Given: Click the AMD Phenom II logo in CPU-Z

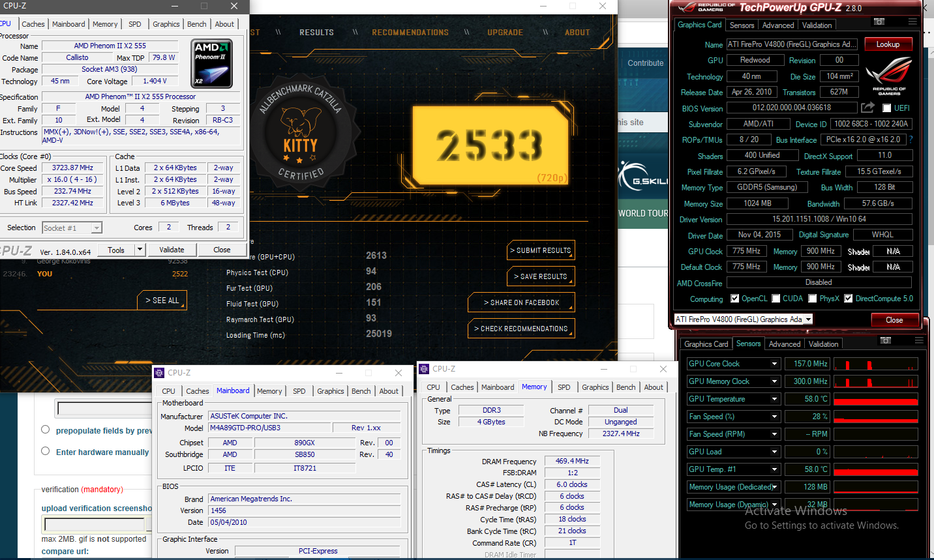Looking at the screenshot, I should [212, 64].
